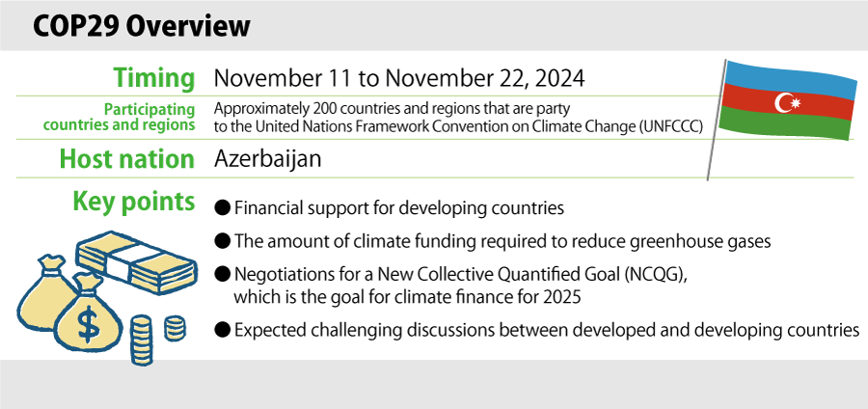Screen dimensions: 868x409
Task: Click the smaller coin stack
Action: tap(175, 328)
